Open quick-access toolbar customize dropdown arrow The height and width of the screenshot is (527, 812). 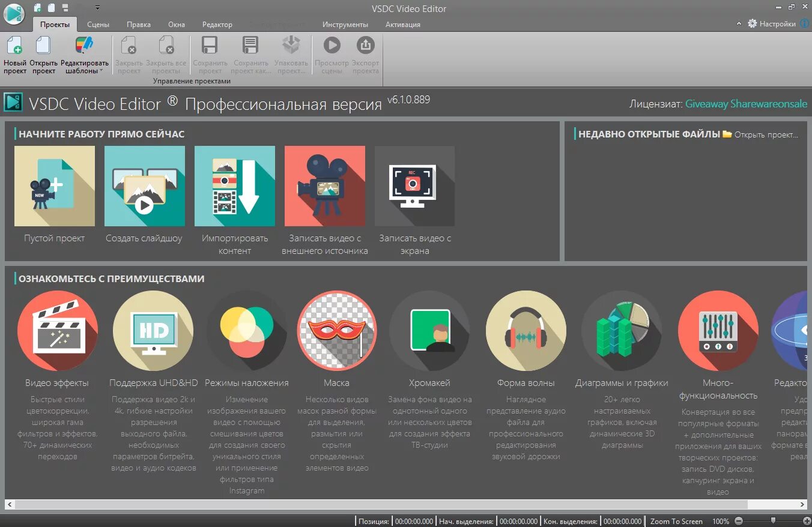97,8
